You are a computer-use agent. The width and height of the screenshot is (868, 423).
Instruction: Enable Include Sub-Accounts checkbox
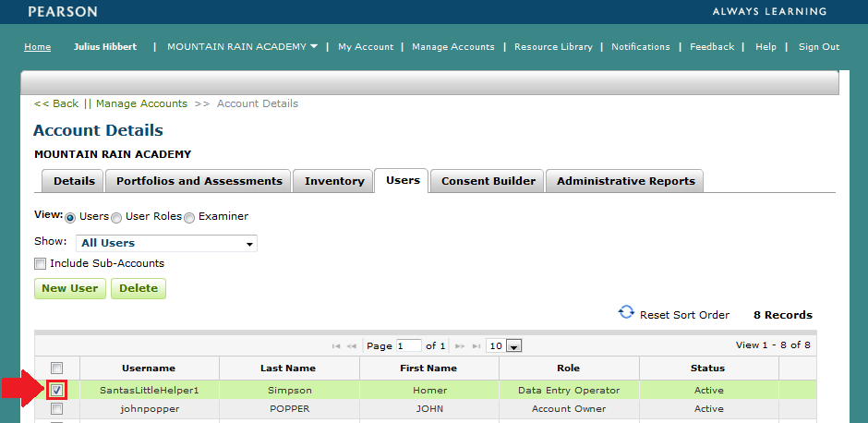point(40,263)
